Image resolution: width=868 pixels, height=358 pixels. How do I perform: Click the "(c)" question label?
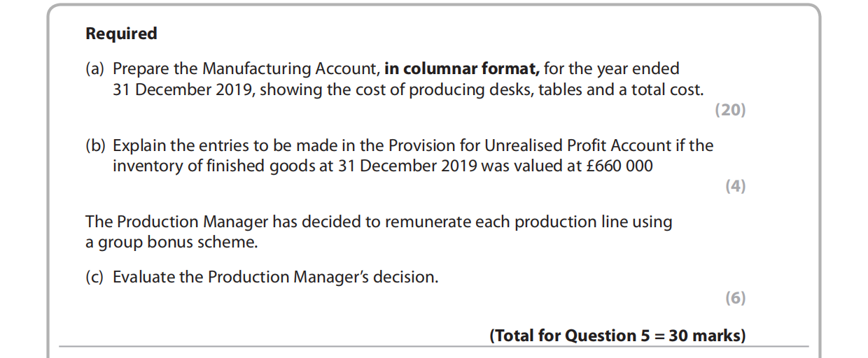[94, 277]
